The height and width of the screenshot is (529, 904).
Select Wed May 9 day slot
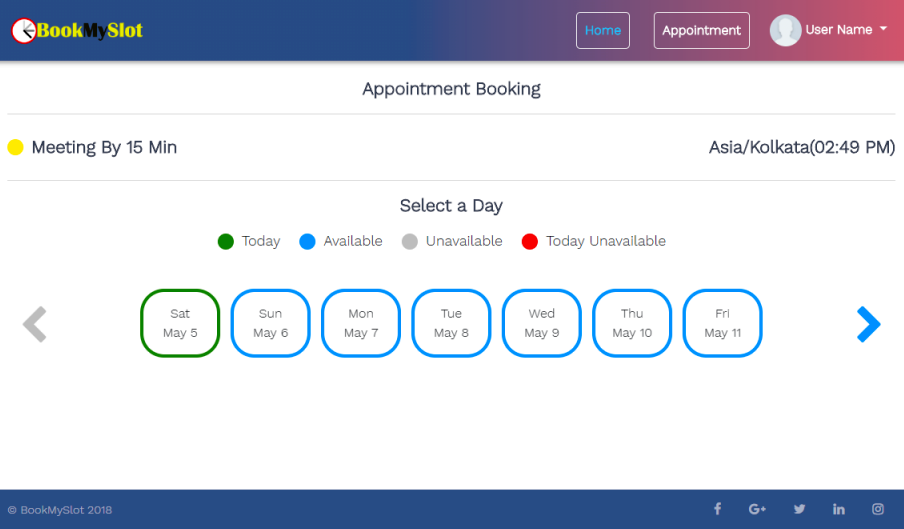pos(541,323)
